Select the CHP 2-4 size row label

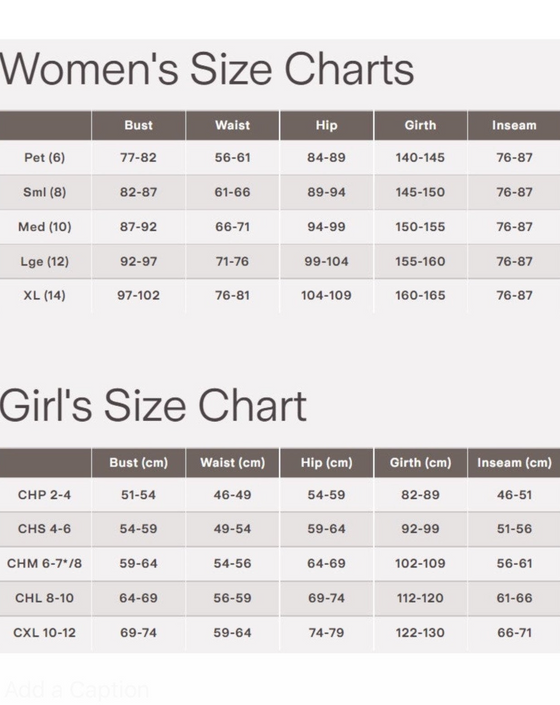tap(44, 495)
